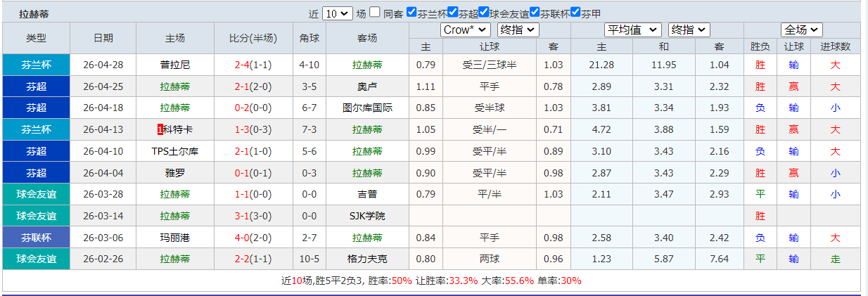Click the 日期 column header
868x296 pixels.
pos(103,38)
